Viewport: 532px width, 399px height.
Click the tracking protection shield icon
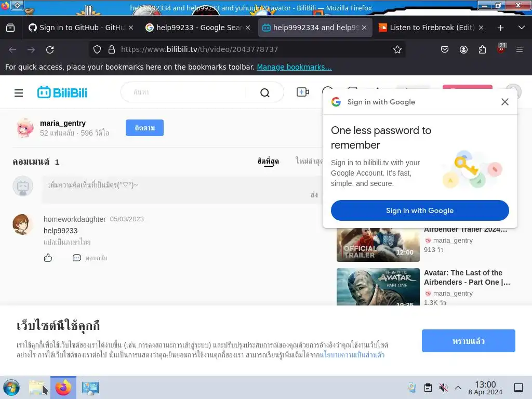[97, 49]
